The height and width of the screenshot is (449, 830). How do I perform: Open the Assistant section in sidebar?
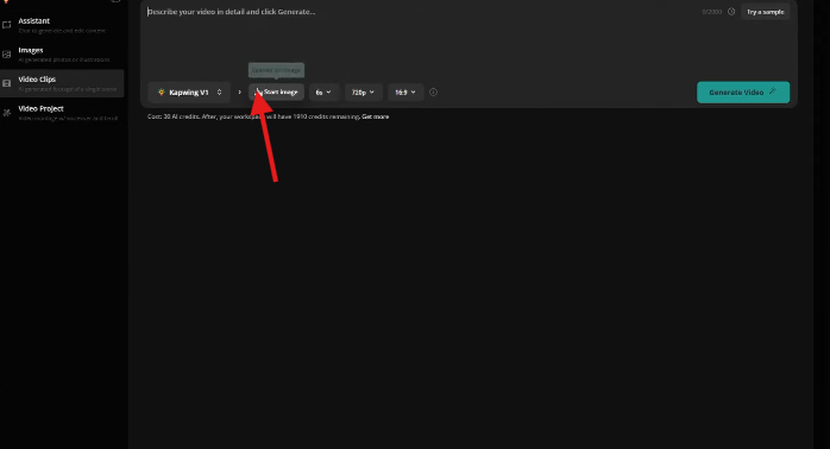pyautogui.click(x=62, y=25)
